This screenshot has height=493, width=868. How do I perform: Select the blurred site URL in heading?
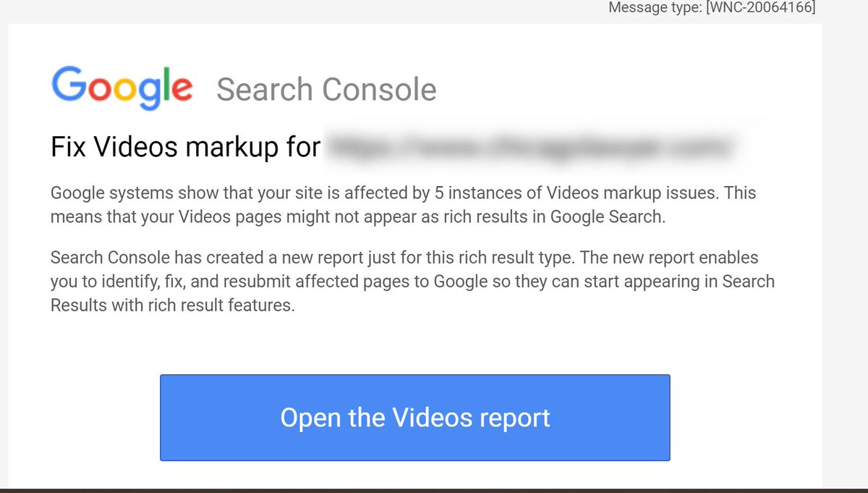click(531, 147)
